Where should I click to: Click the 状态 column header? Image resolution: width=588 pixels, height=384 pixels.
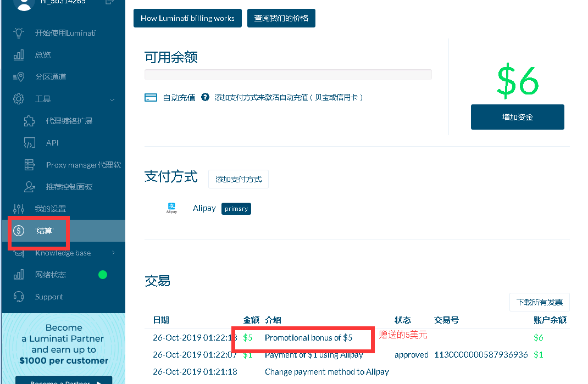pyautogui.click(x=403, y=320)
